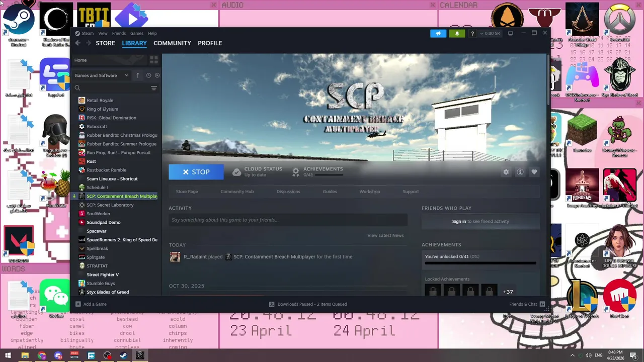The height and width of the screenshot is (362, 644).
Task: Open the PROFILE tab
Action: 210,43
